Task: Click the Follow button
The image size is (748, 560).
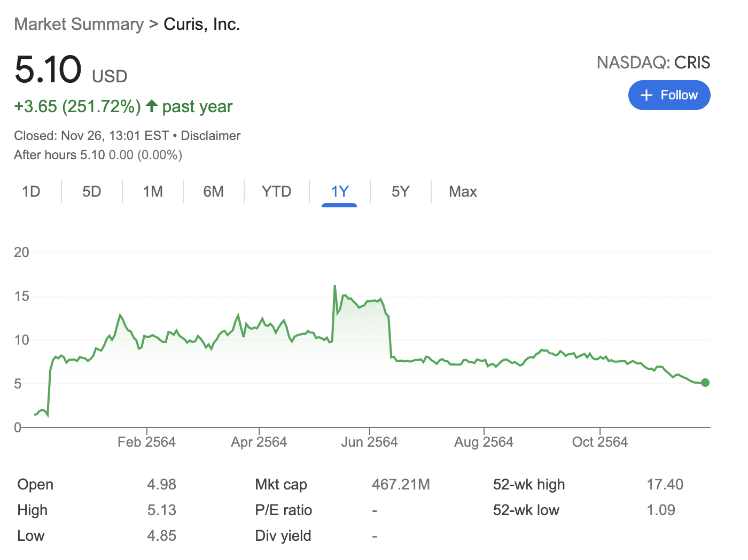Action: point(669,95)
